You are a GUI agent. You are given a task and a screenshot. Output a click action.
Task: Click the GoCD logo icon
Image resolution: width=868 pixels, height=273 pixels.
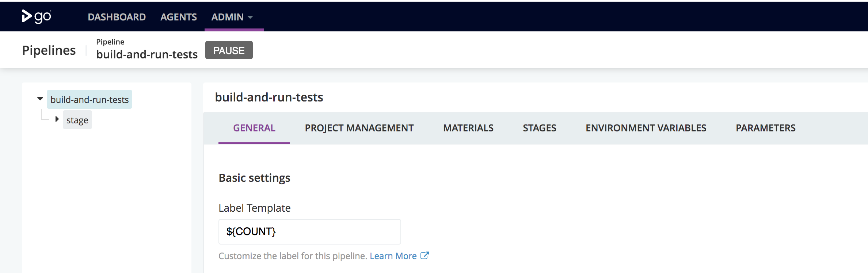click(36, 16)
